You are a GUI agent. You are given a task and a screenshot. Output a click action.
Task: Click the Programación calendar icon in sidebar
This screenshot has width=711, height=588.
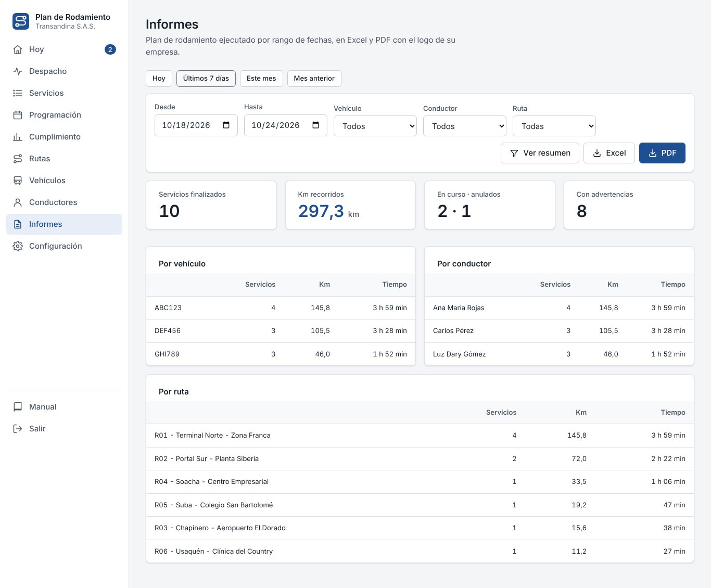tap(18, 115)
